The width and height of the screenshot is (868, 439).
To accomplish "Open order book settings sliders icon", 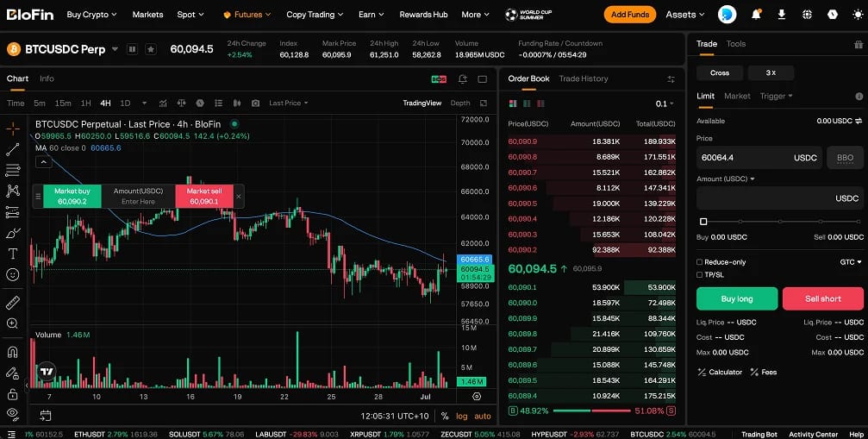I will (671, 79).
